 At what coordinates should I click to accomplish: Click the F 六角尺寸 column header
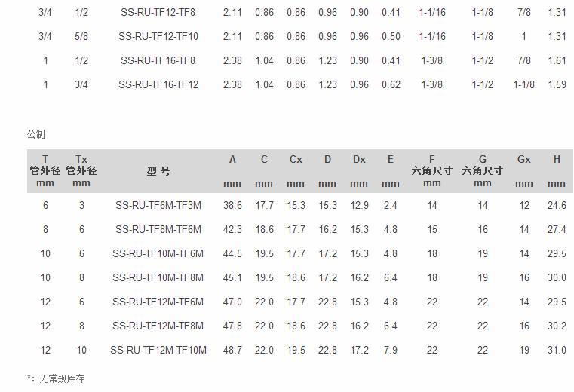pos(431,170)
